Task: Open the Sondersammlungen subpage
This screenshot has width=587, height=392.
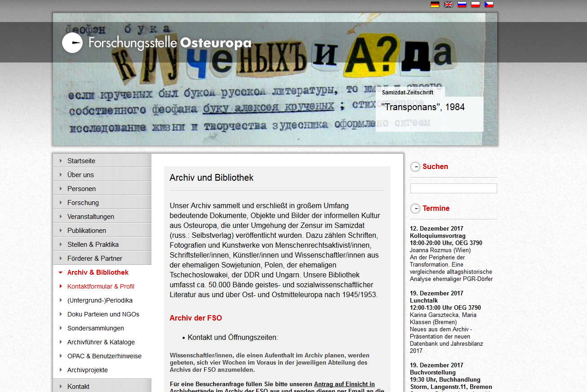Action: [96, 328]
